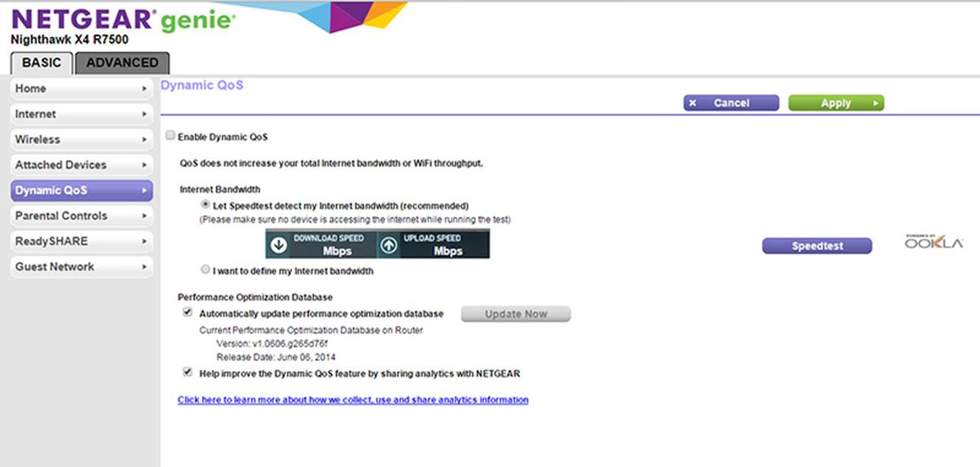
Task: Click the upload speed arrow icon
Action: pos(389,245)
